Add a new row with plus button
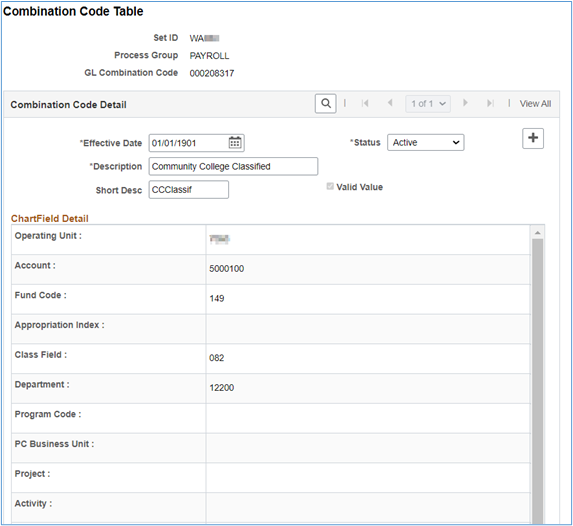 coord(533,138)
